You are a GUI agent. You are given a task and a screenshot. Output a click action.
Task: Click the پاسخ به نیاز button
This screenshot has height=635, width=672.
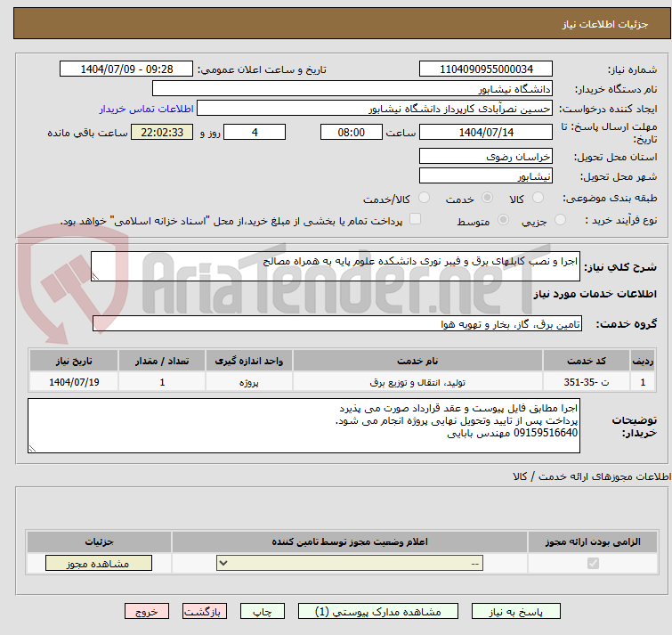(515, 612)
